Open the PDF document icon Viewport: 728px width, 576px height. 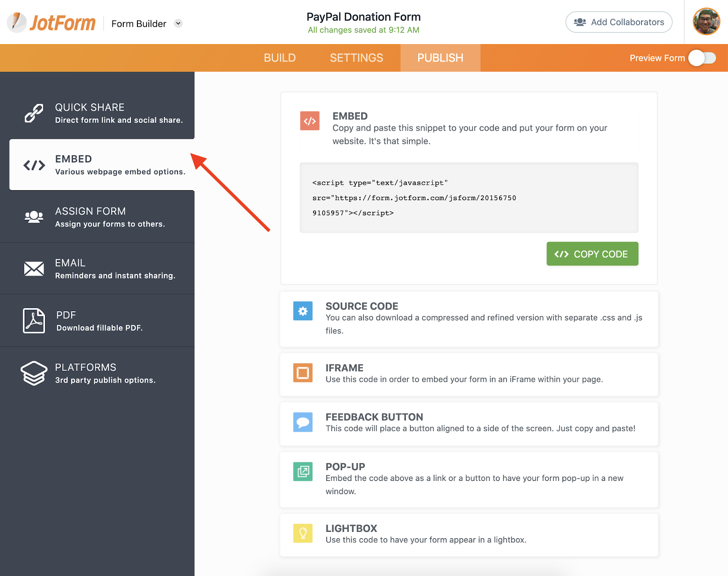coord(34,321)
